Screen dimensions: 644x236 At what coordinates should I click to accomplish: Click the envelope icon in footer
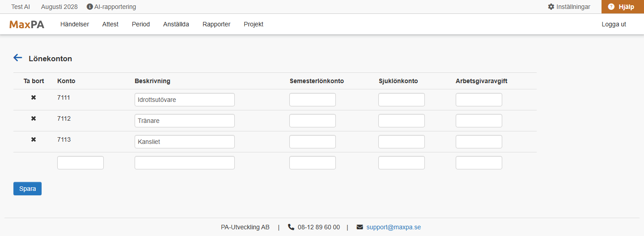(x=360, y=227)
